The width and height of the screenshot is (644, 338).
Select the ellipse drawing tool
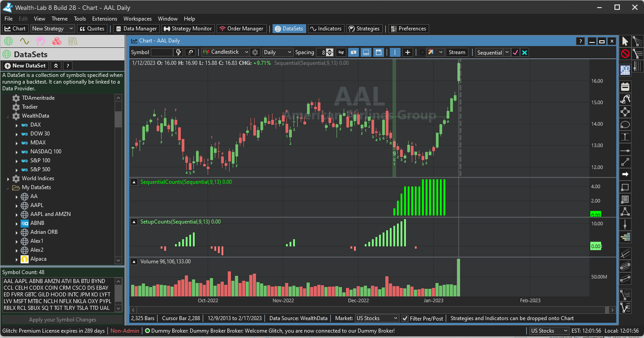click(625, 124)
